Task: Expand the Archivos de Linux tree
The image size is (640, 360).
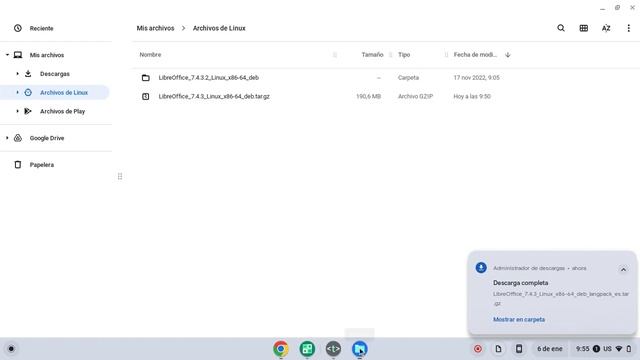Action: (18, 92)
